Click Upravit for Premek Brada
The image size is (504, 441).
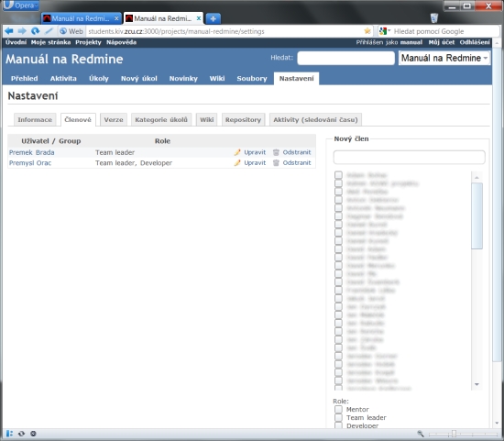click(255, 152)
